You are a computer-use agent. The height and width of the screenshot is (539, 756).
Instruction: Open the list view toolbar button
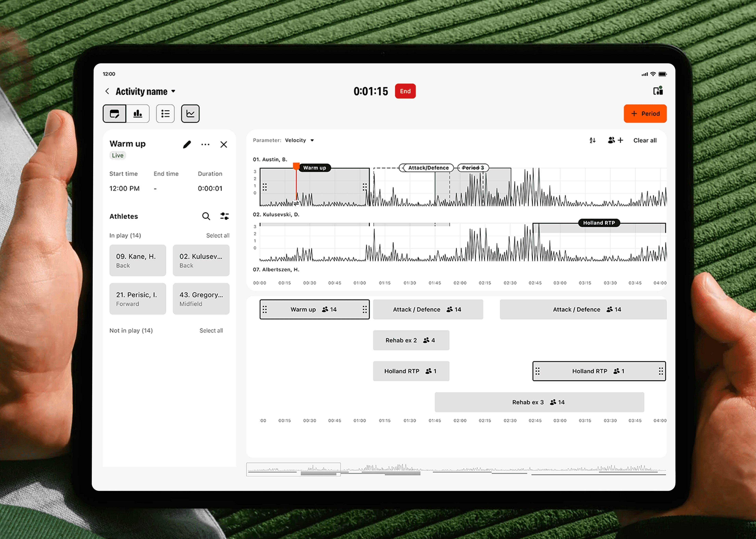165,114
